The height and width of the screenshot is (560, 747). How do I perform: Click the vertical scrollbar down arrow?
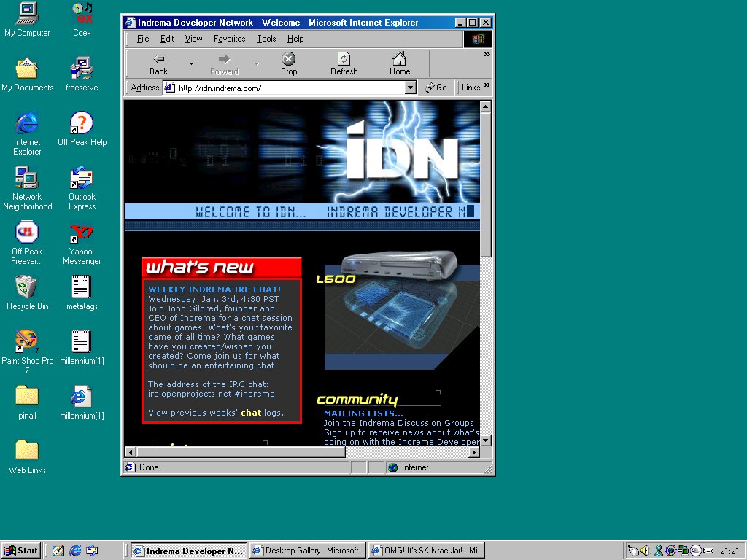pyautogui.click(x=486, y=440)
